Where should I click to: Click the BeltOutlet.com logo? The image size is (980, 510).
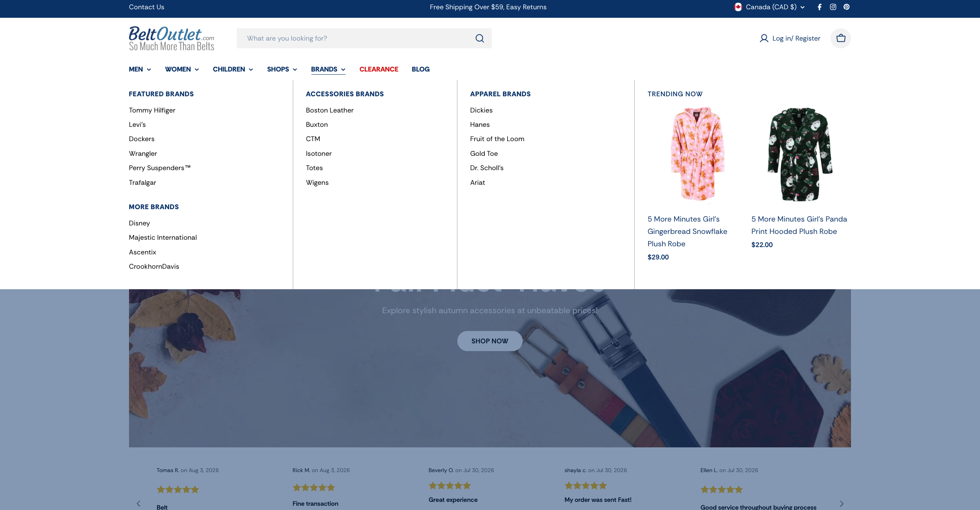[172, 38]
